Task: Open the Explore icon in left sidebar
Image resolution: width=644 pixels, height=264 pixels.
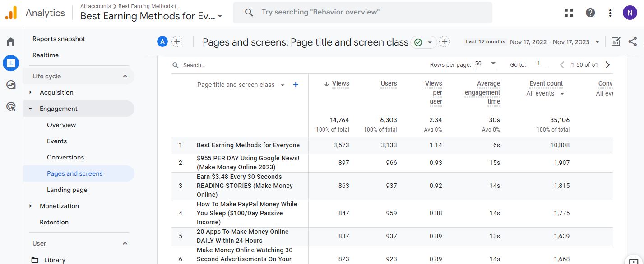Action: point(10,84)
